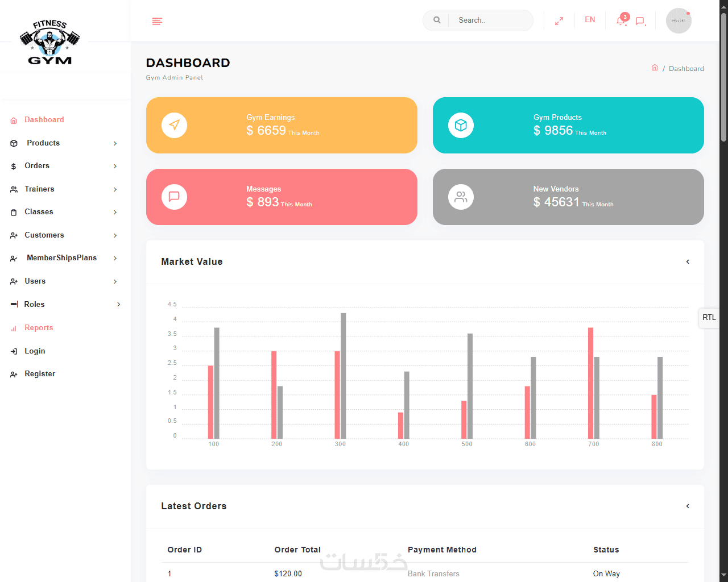This screenshot has height=582, width=728.
Task: Expand the Roles submenu chevron
Action: [x=118, y=304]
